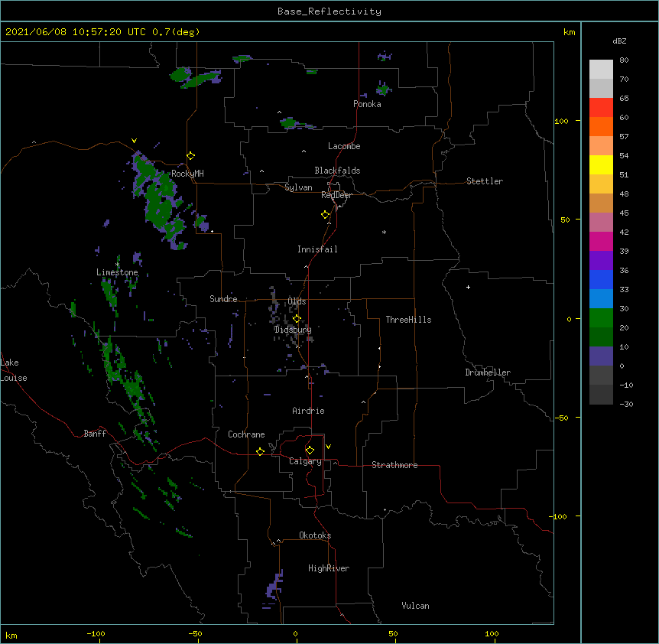Select the Blackfalds label

pyautogui.click(x=337, y=171)
